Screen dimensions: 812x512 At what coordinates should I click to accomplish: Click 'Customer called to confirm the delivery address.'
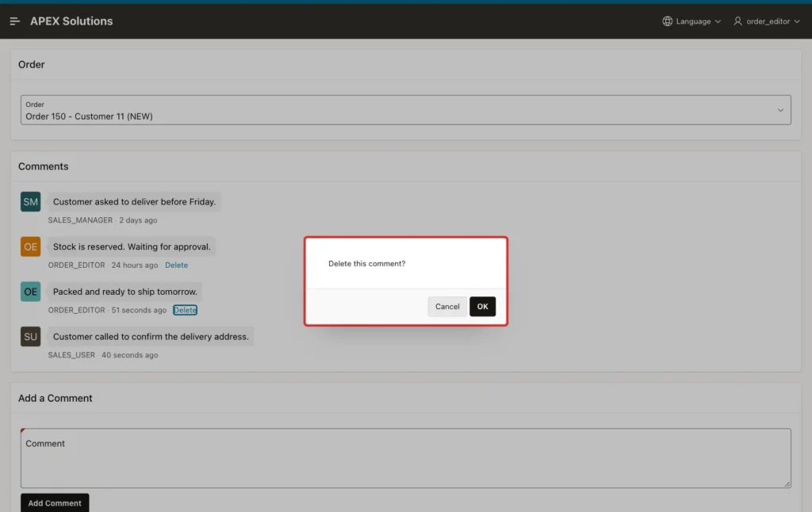[151, 337]
